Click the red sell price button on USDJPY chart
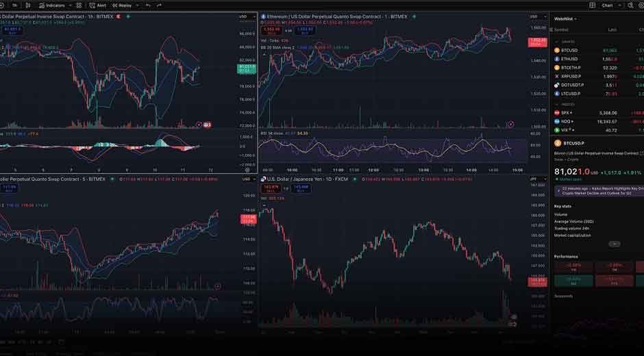The height and width of the screenshot is (356, 644). pyautogui.click(x=271, y=188)
